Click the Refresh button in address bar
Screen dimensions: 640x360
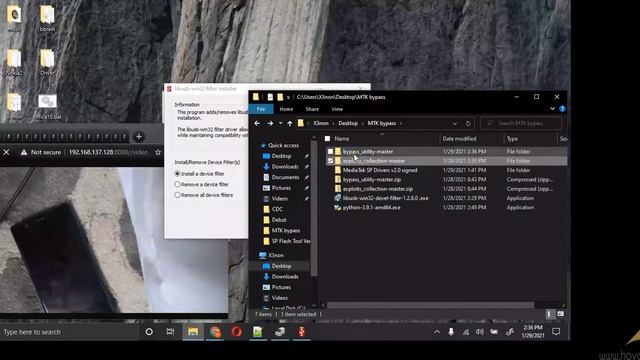click(x=468, y=123)
